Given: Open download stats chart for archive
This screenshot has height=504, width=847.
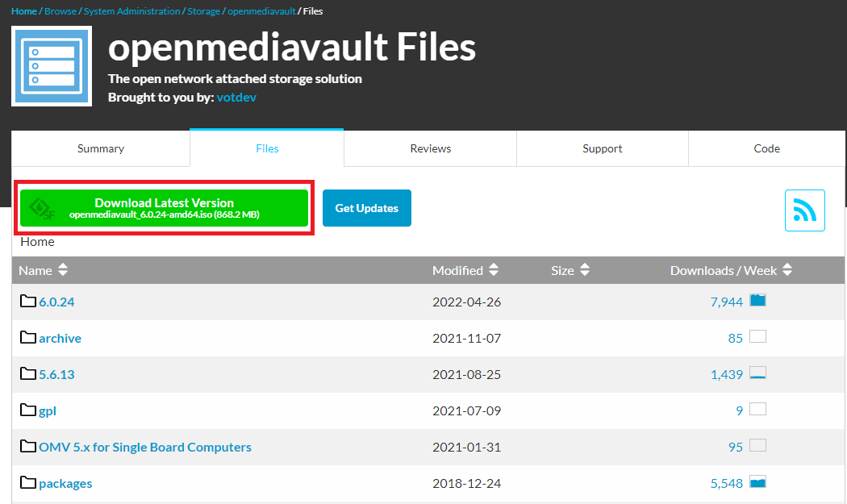Looking at the screenshot, I should tap(758, 336).
